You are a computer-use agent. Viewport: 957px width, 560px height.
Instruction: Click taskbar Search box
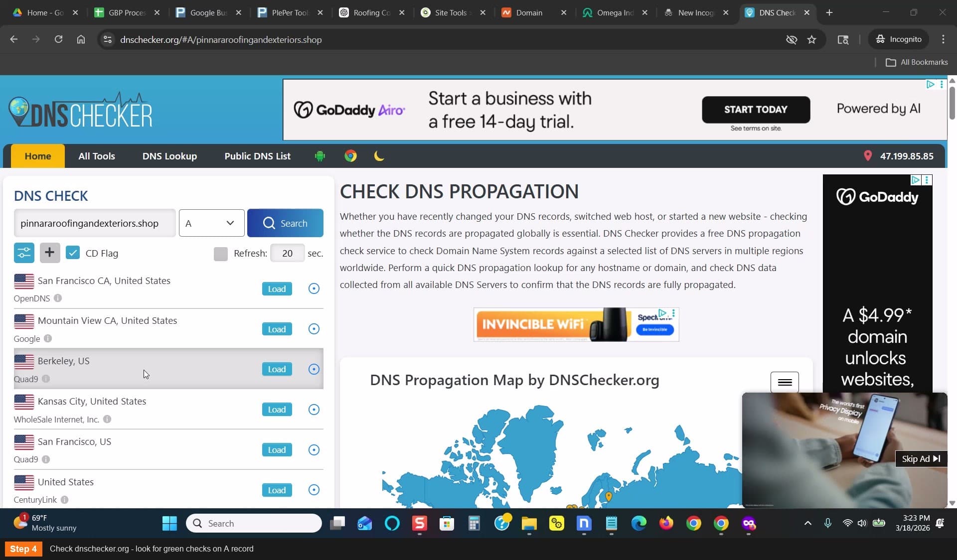(254, 523)
